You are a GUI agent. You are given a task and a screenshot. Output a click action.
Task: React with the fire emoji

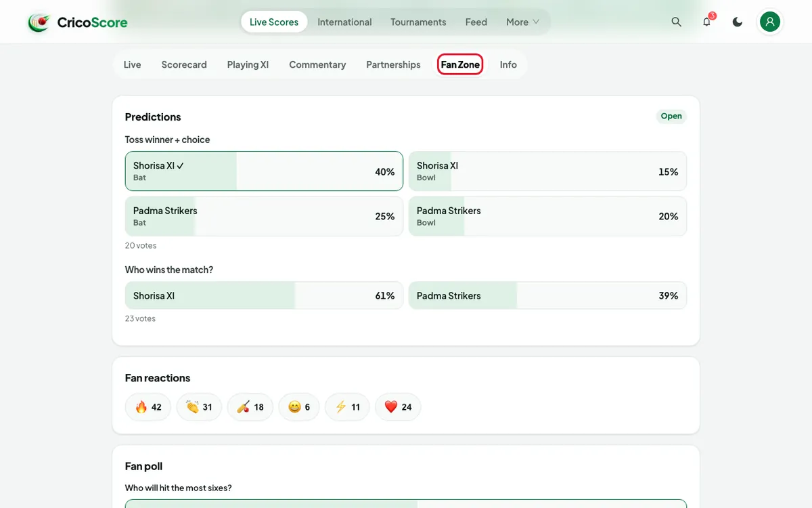pyautogui.click(x=148, y=407)
